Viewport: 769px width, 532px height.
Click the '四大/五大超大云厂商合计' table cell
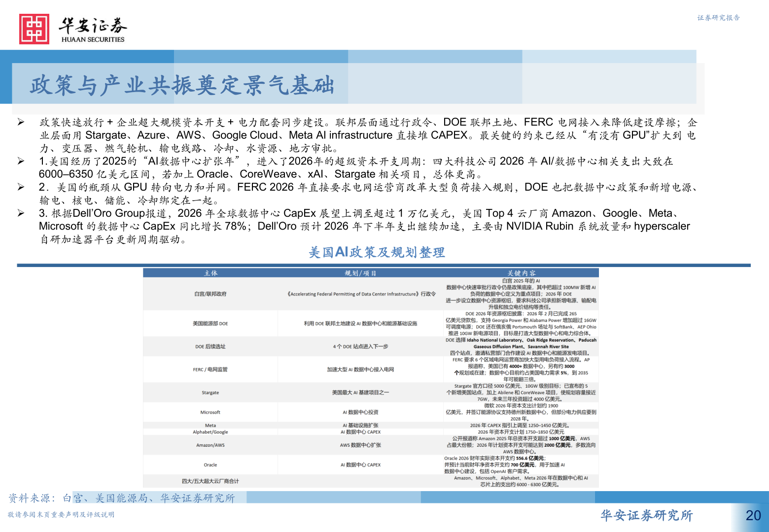210,481
